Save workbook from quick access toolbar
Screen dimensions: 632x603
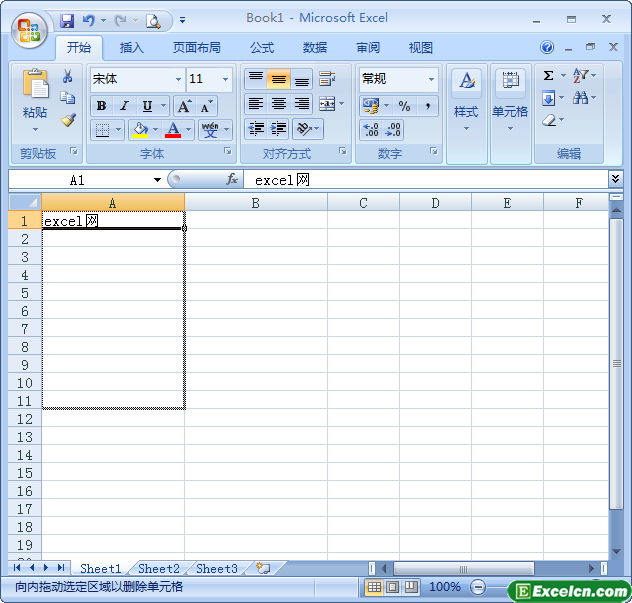[67, 20]
